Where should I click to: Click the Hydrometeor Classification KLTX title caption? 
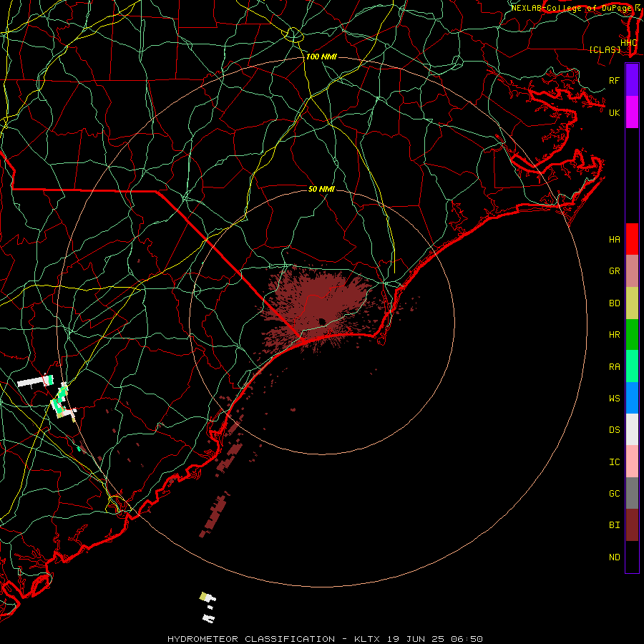coord(325,639)
